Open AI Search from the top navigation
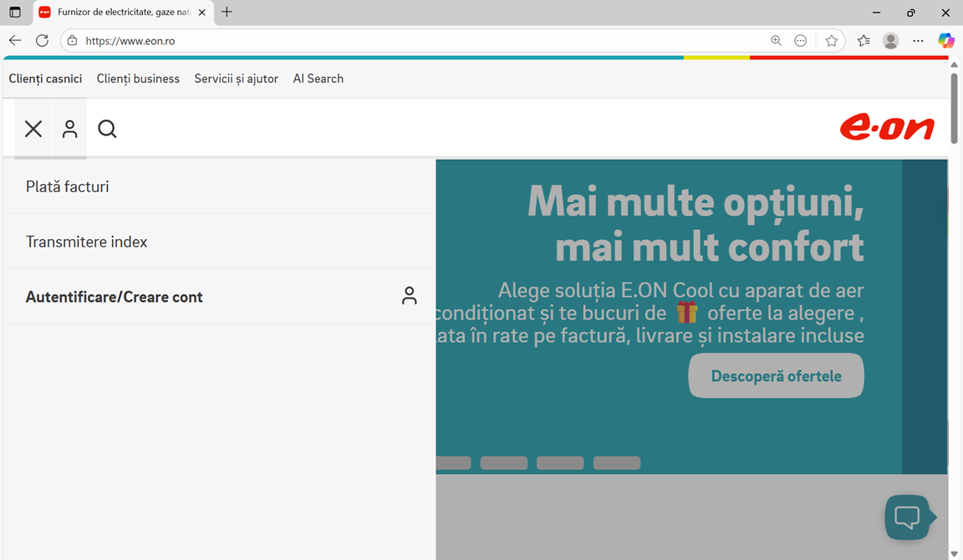The width and height of the screenshot is (963, 560). 318,78
